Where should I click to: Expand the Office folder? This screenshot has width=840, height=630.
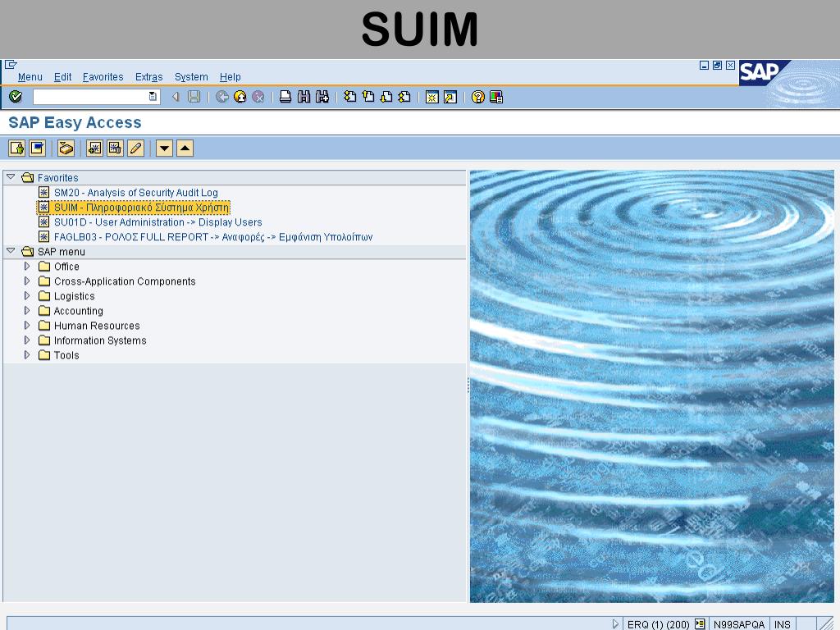[27, 267]
